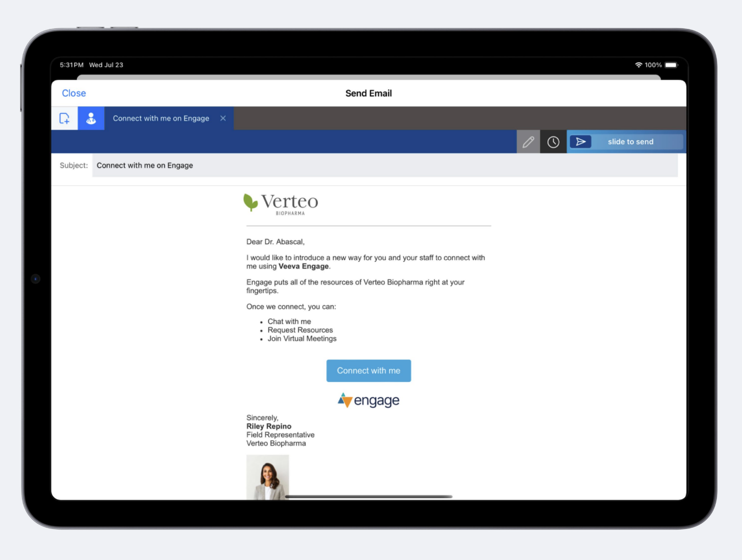
Task: Open the schedule clock icon
Action: (553, 142)
